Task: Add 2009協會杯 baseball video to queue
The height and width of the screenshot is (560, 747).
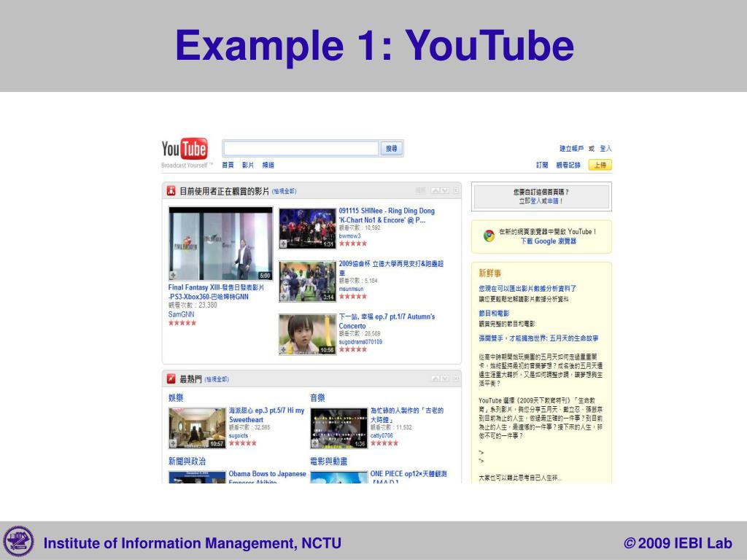Action: pos(284,297)
